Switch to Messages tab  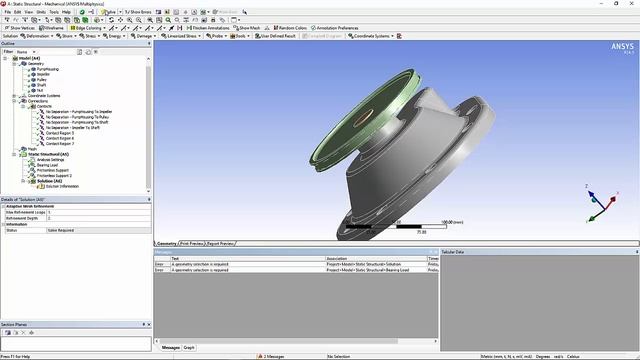(x=170, y=348)
